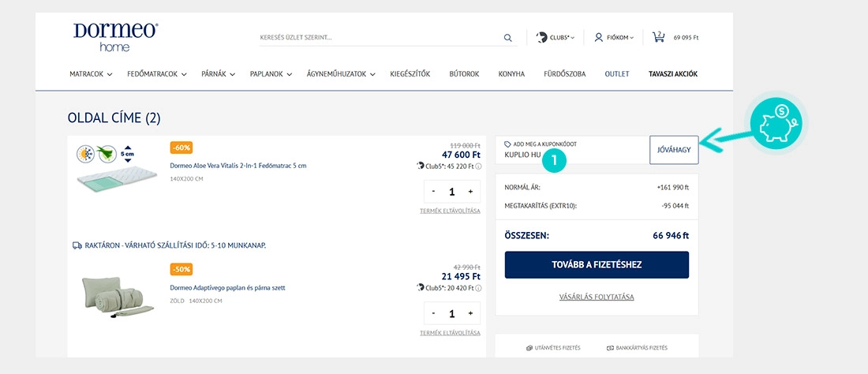
Task: Click the 69 095 Ft cart total
Action: (x=686, y=38)
